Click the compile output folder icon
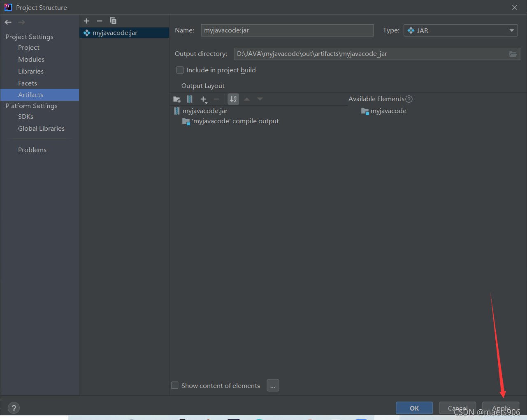The image size is (527, 420). 186,121
